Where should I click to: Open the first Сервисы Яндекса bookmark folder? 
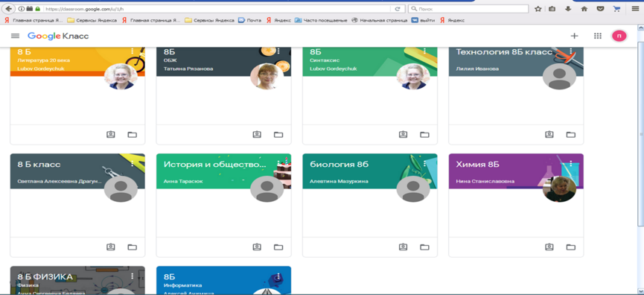[92, 20]
